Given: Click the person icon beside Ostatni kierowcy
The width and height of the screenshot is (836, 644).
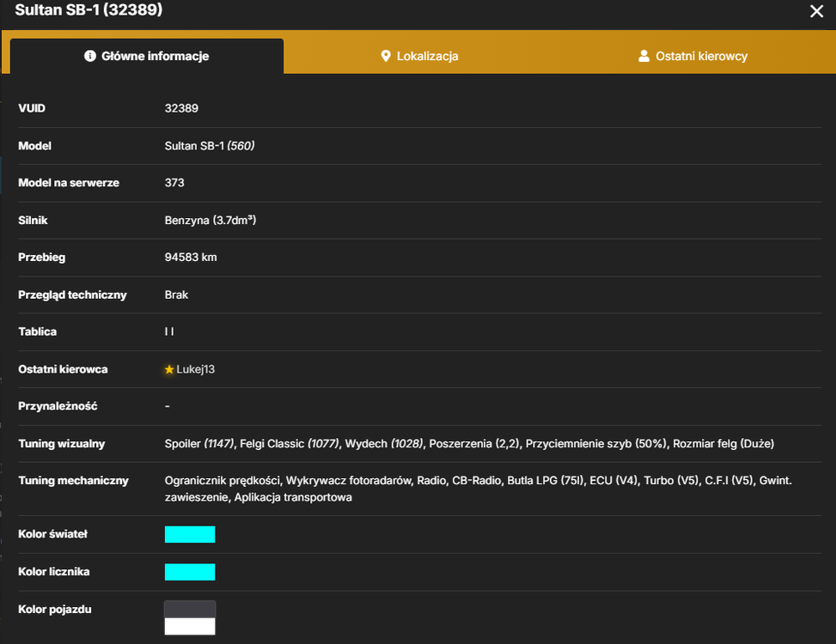Looking at the screenshot, I should click(644, 56).
